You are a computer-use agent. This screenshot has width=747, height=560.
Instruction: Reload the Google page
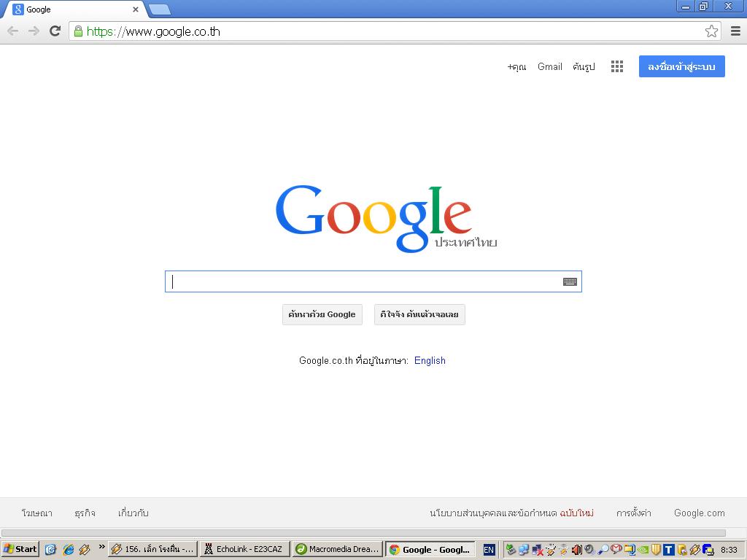pos(55,31)
